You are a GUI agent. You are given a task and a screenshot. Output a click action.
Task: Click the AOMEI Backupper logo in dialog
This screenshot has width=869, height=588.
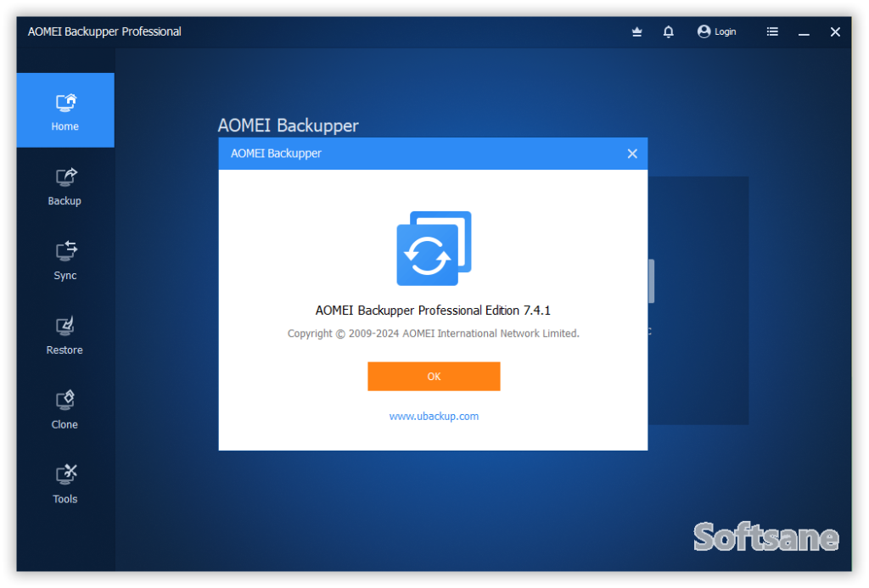[434, 249]
